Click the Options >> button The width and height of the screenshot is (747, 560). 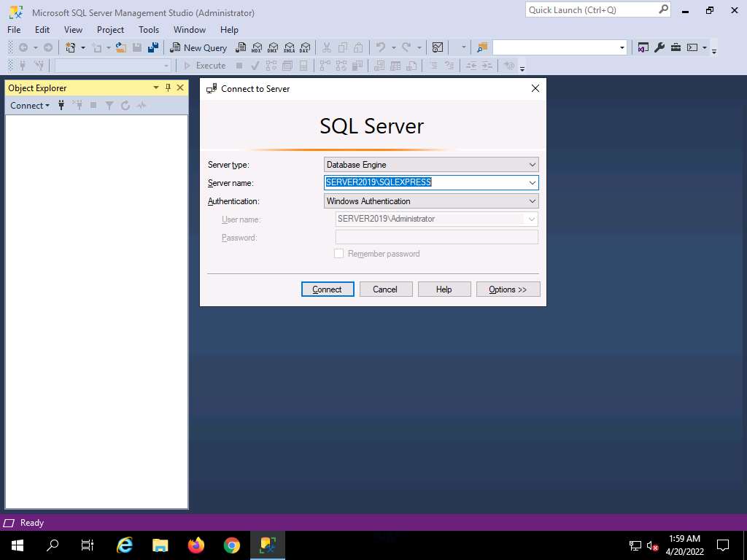(508, 289)
